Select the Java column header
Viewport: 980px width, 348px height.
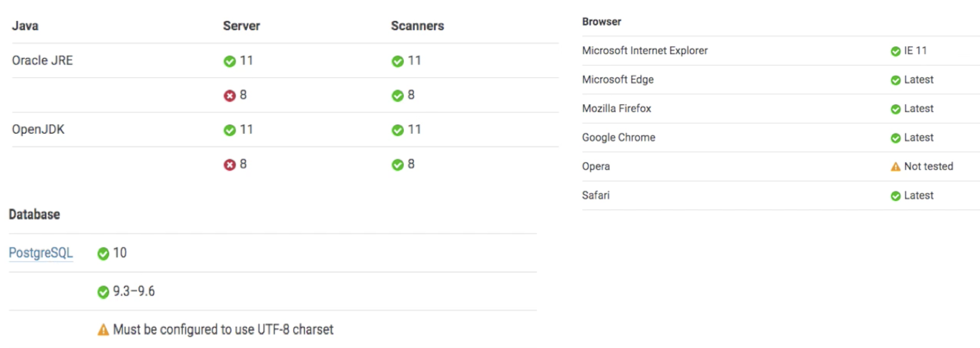pos(25,26)
